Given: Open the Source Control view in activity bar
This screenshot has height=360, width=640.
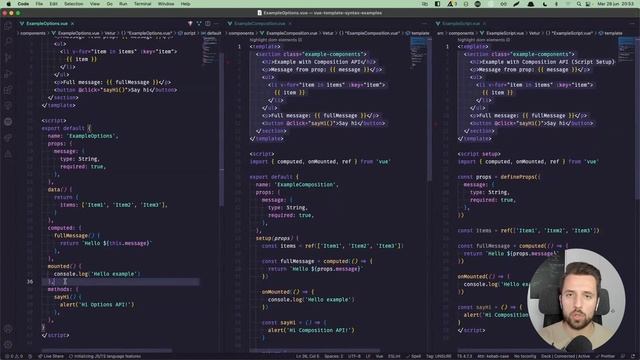Looking at the screenshot, I should tap(8, 58).
